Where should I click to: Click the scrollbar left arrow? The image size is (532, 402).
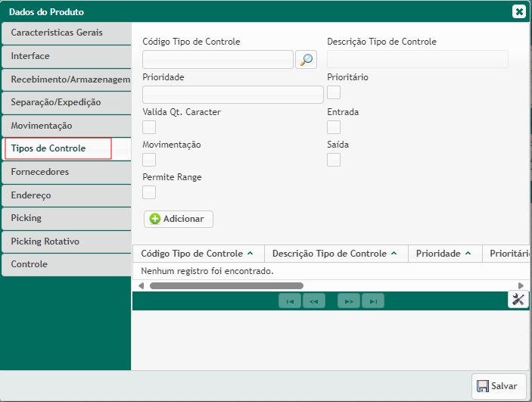click(140, 286)
